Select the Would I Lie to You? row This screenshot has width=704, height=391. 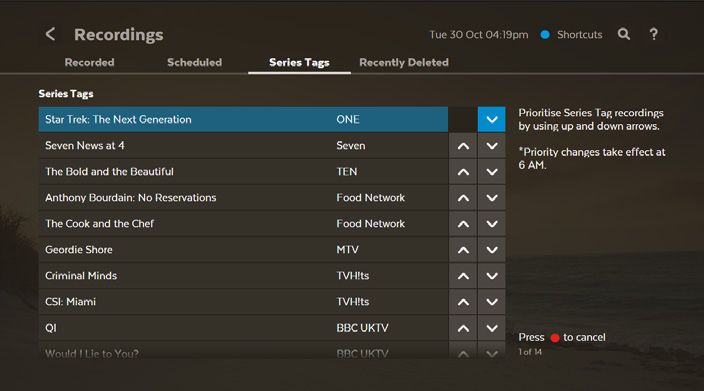243,350
